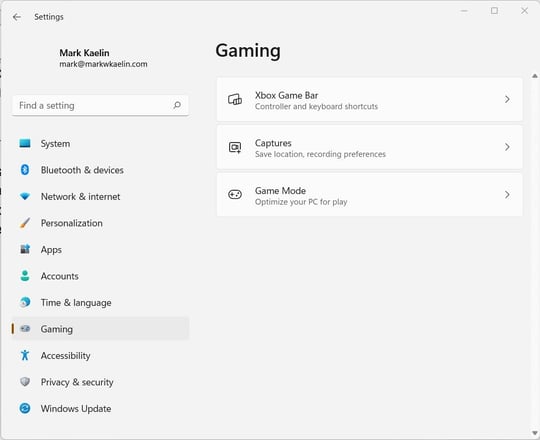This screenshot has height=440, width=540.
Task: Open Windows Update page
Action: tap(101, 409)
